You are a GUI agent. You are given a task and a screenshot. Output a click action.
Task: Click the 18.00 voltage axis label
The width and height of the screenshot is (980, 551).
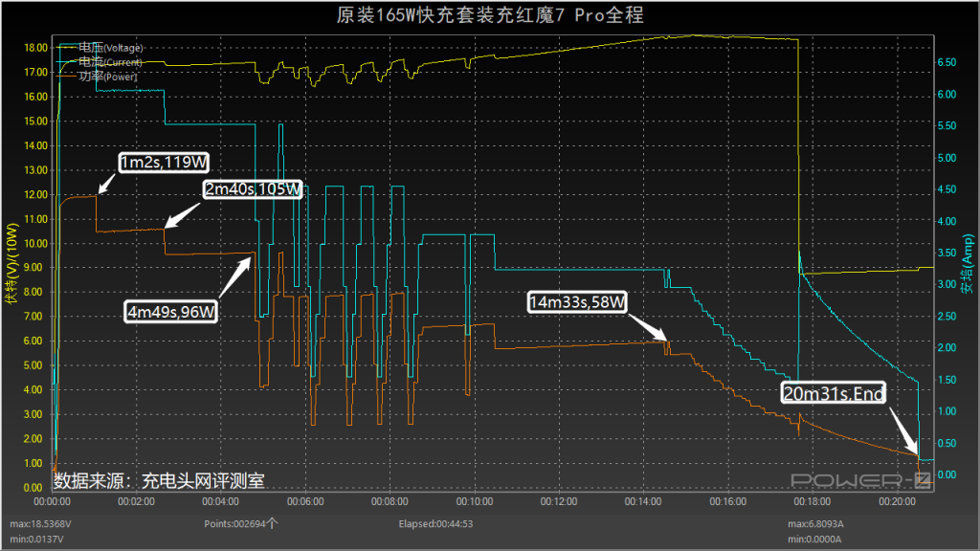coord(35,48)
